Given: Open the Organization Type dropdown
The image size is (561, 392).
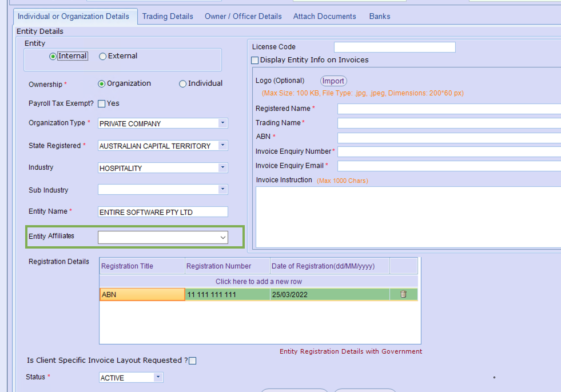Looking at the screenshot, I should coord(222,123).
